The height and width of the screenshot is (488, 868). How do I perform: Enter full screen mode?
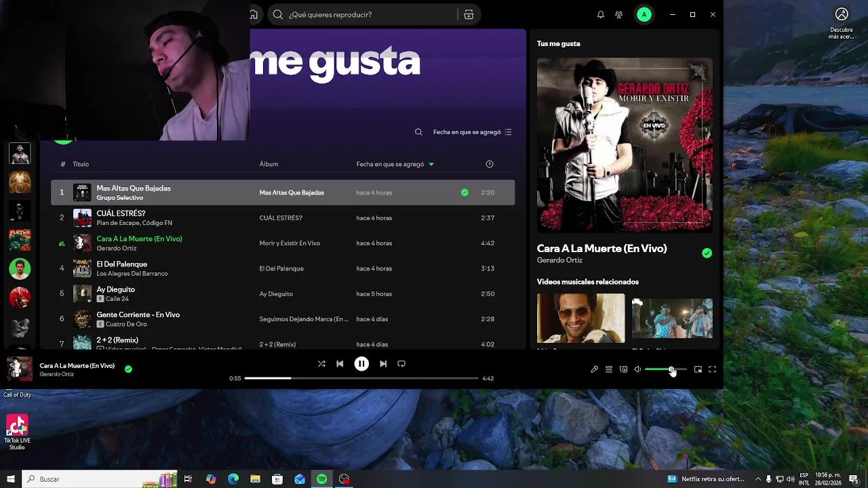pos(712,369)
